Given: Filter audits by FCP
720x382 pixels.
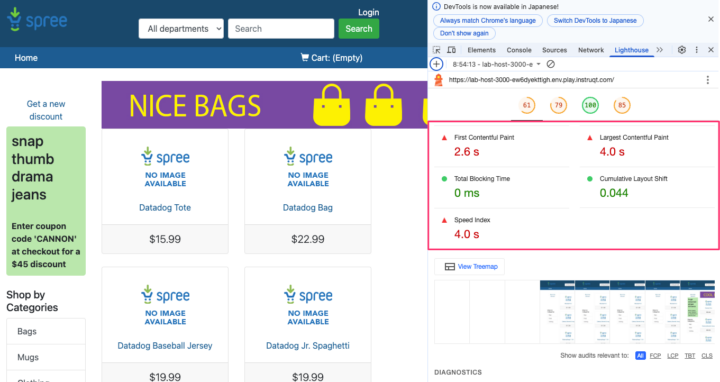Looking at the screenshot, I should [x=655, y=356].
